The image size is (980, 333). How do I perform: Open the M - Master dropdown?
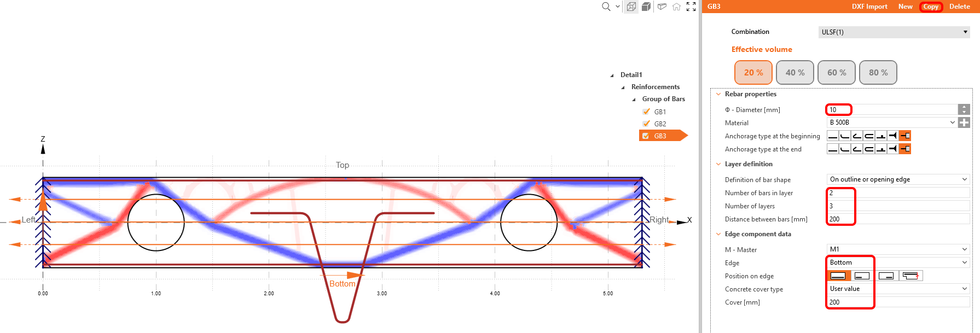coord(898,249)
